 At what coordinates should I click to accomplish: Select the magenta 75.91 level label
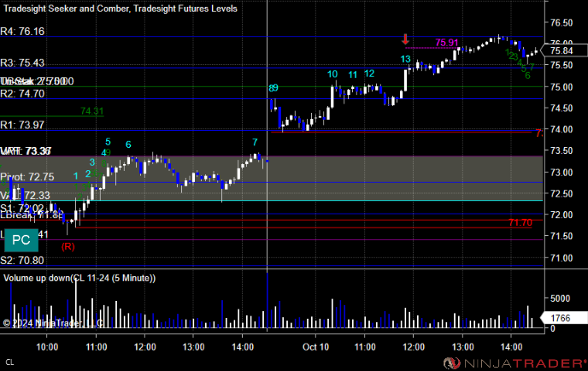coord(447,43)
